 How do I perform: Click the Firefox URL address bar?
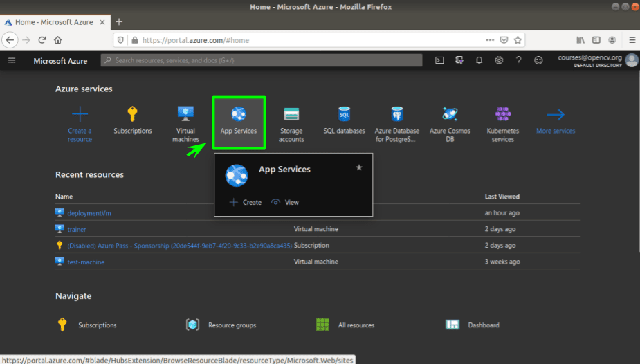pyautogui.click(x=310, y=40)
